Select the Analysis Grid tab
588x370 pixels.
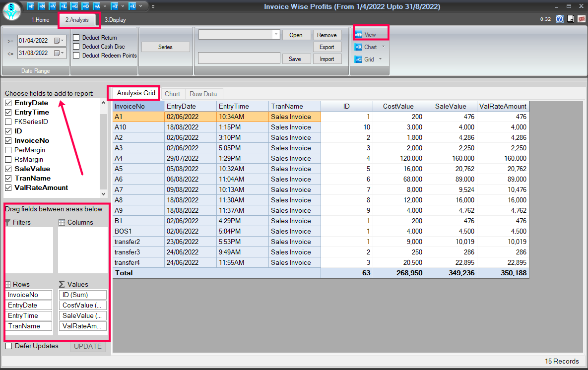[136, 93]
